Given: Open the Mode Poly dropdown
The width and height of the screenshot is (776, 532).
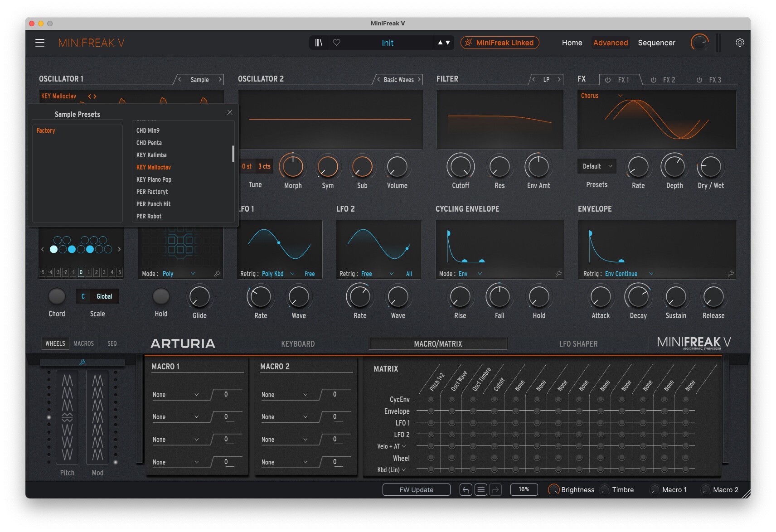Looking at the screenshot, I should pyautogui.click(x=179, y=274).
